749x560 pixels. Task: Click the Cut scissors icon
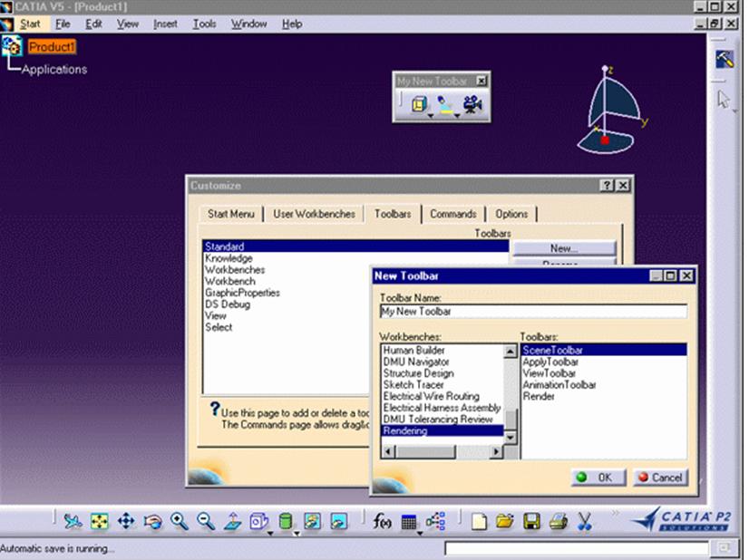584,521
